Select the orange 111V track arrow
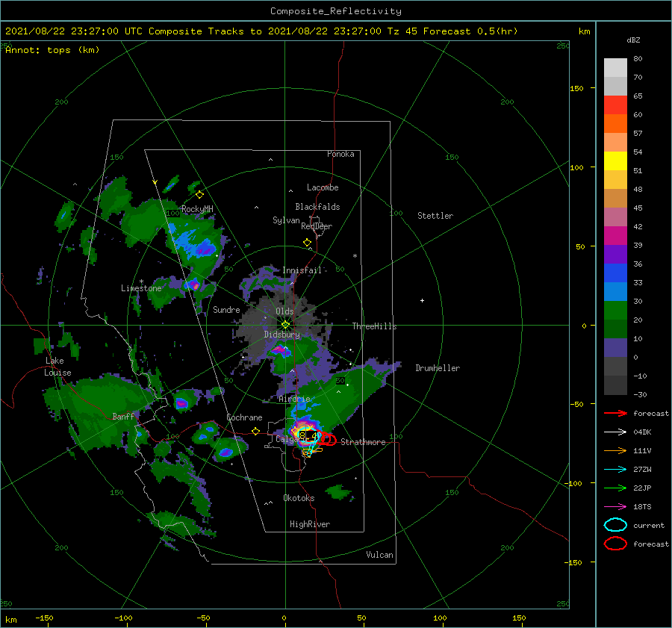 (615, 450)
